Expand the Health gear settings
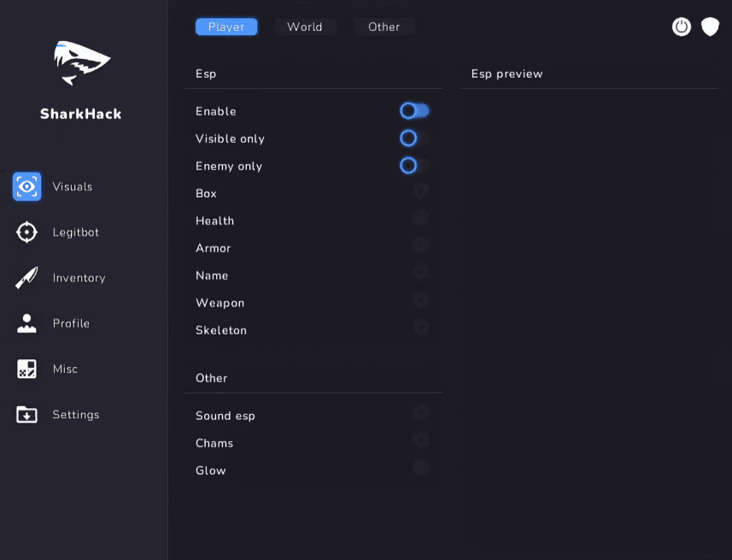Screen dimensions: 732x560 click(420, 219)
